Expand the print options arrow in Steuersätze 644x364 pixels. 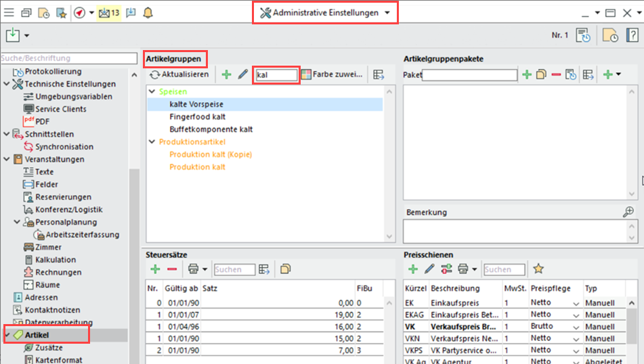click(205, 269)
